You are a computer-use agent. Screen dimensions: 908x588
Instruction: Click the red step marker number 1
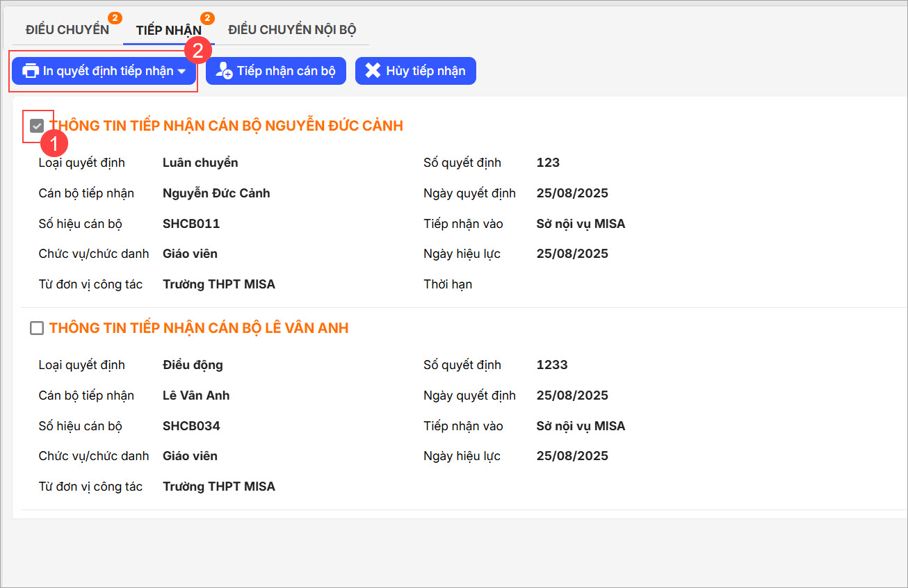55,144
